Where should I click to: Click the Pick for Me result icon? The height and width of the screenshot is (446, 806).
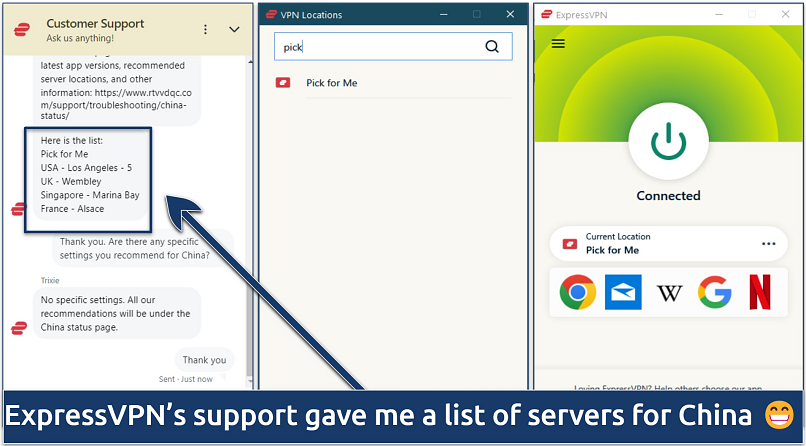click(283, 83)
